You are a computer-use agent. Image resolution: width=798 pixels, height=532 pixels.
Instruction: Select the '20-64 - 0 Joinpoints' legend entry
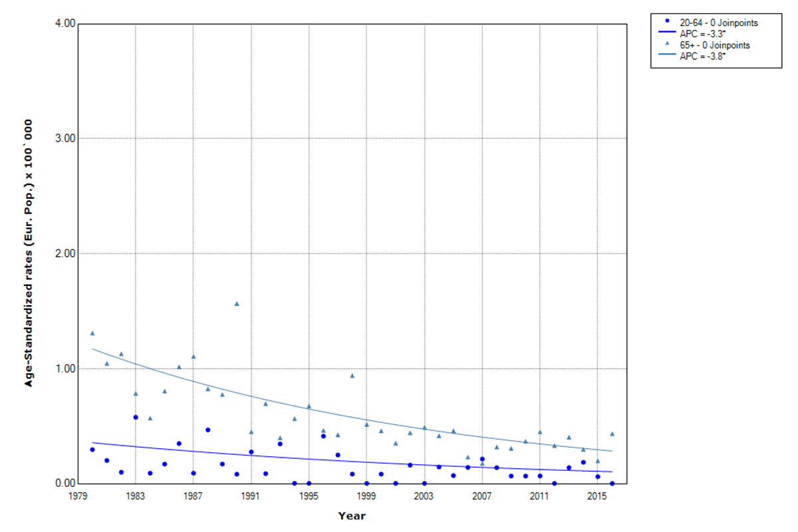718,23
